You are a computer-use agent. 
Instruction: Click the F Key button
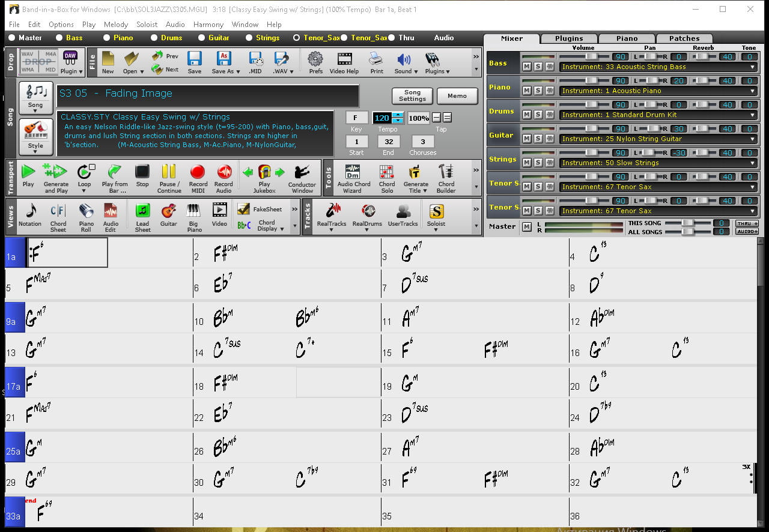(x=356, y=118)
